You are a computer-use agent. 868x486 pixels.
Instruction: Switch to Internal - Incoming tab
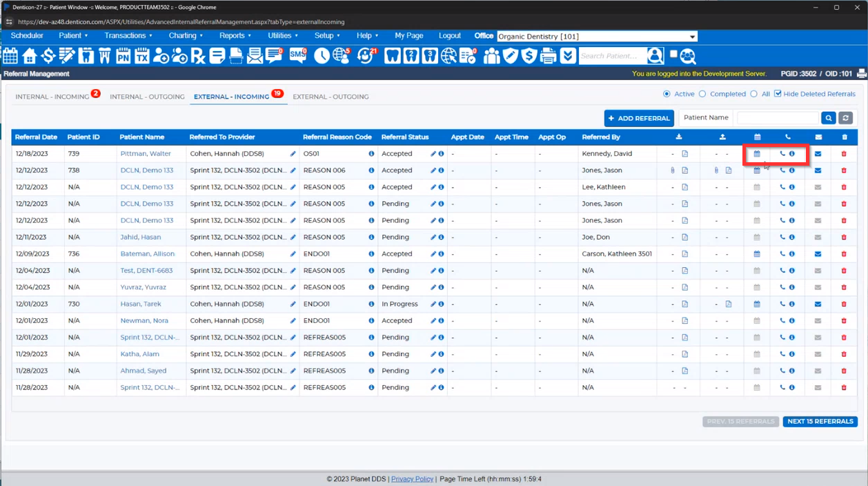pos(52,97)
